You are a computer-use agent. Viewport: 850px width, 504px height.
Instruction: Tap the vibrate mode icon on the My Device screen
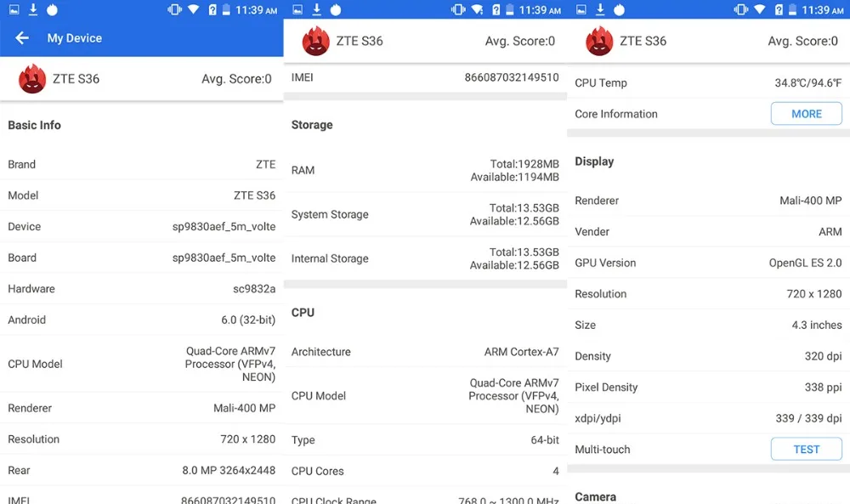[174, 9]
